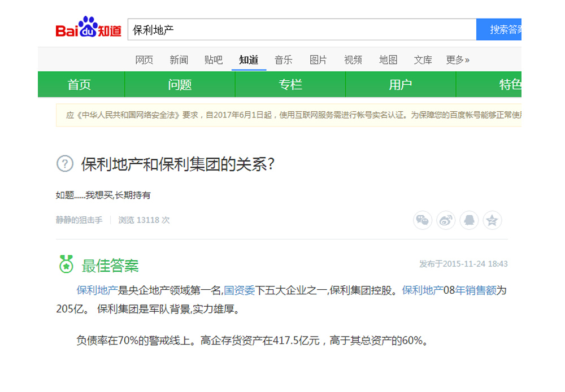
Task: Click the 浏览 13118 次 view count
Action: point(144,220)
